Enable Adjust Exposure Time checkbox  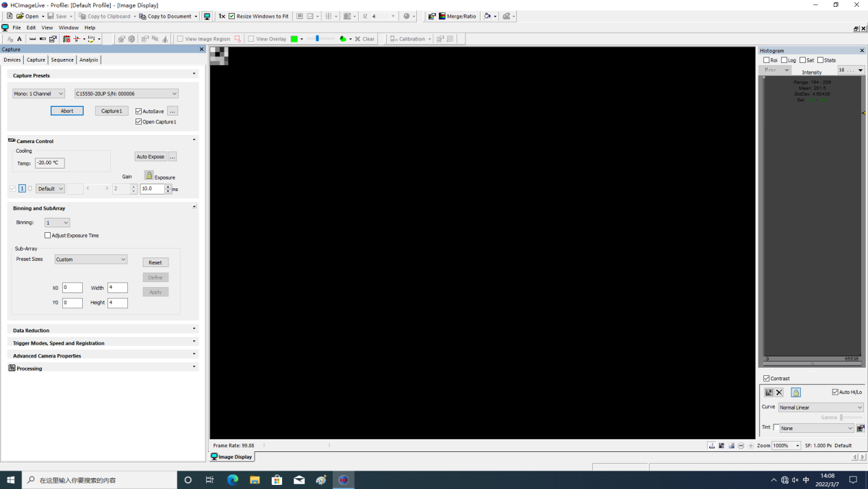[x=48, y=236]
